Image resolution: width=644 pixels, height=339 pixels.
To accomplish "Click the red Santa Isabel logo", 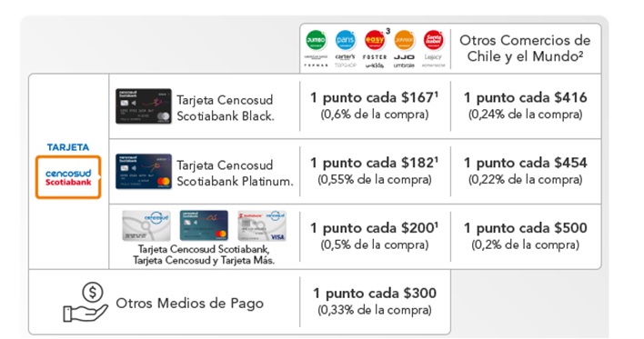I will [x=433, y=41].
